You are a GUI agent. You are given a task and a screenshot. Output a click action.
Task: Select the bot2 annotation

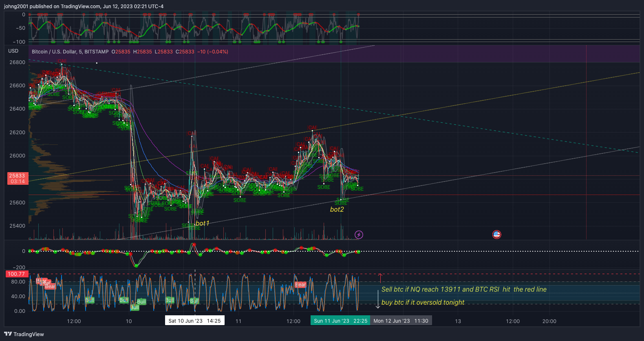(337, 209)
